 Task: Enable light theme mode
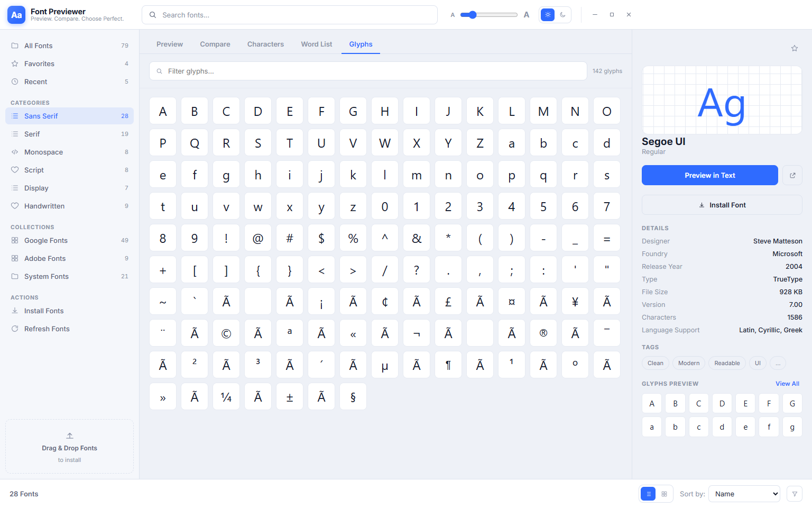coord(548,15)
